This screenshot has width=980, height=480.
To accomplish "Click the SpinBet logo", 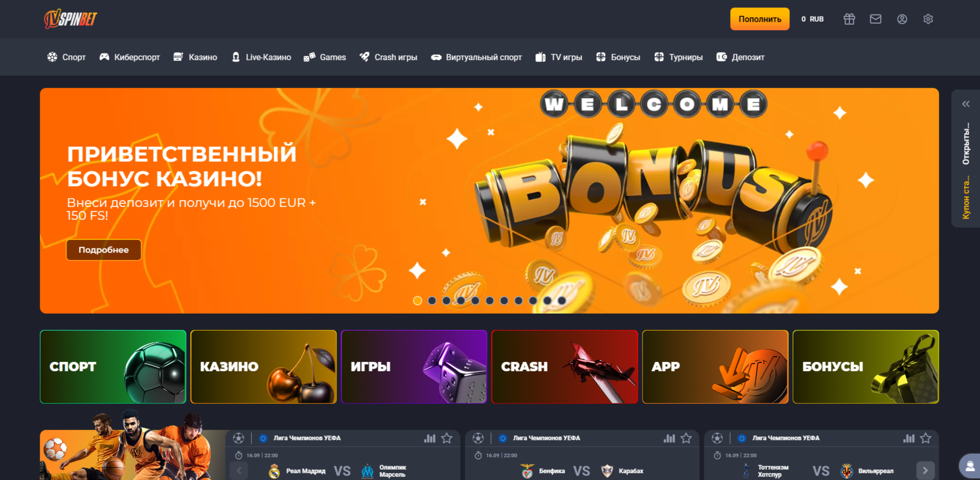I will [x=71, y=19].
